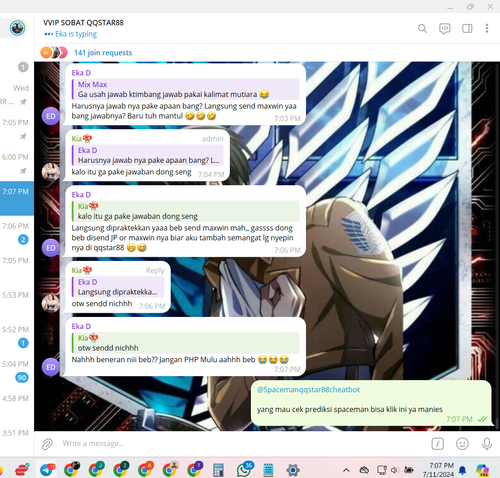Open the 5:52 PM chat with 1 unread badge

click(17, 336)
